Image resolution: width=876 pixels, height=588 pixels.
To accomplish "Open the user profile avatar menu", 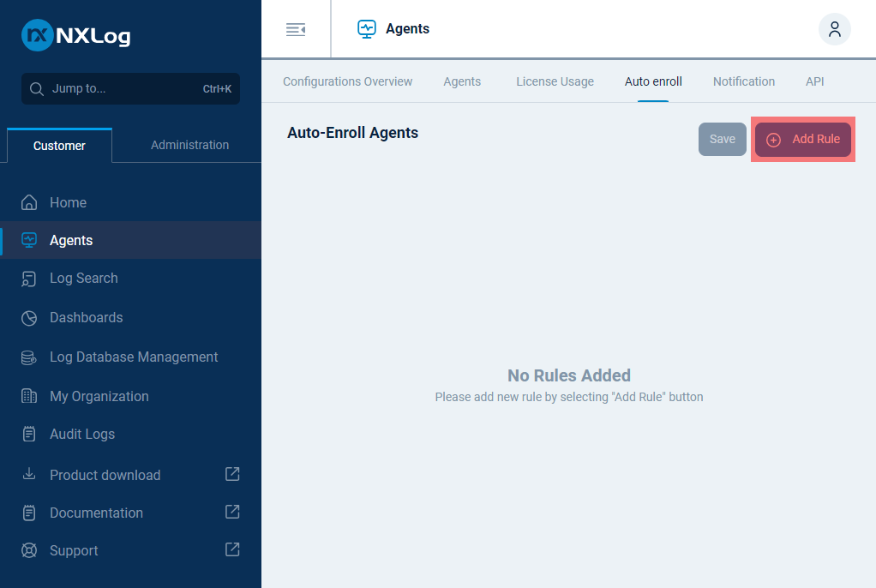I will point(834,29).
